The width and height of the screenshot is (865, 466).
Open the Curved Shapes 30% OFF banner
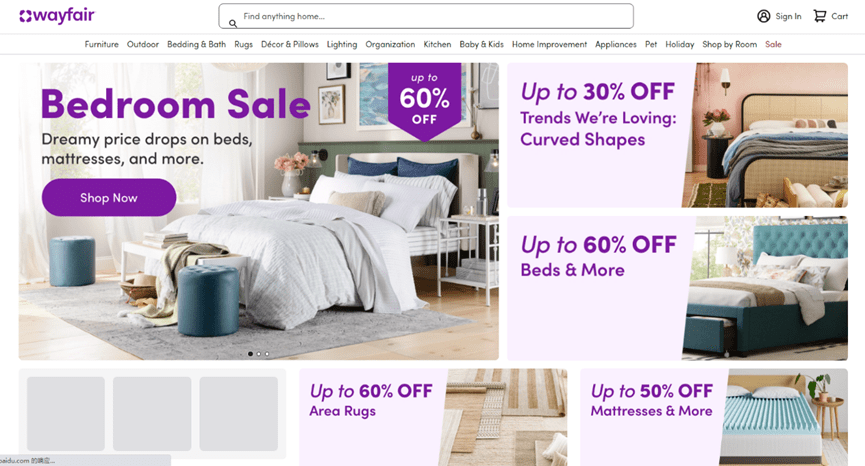coord(677,135)
